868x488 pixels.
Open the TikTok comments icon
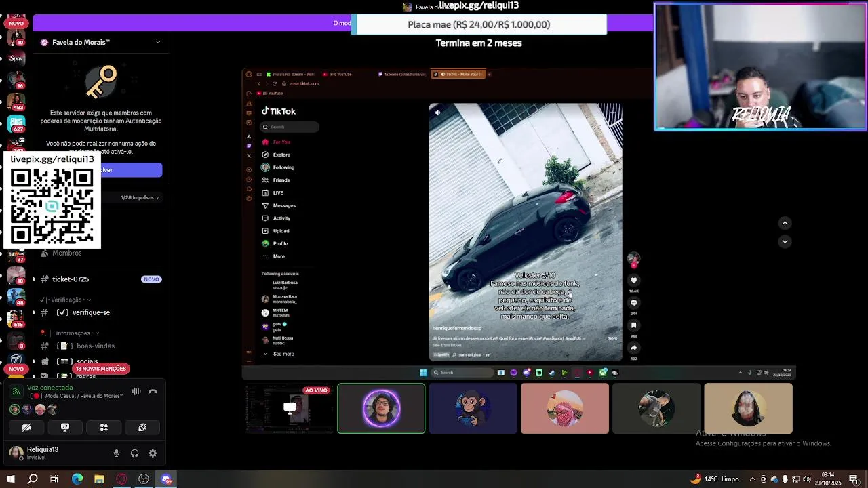pyautogui.click(x=634, y=302)
